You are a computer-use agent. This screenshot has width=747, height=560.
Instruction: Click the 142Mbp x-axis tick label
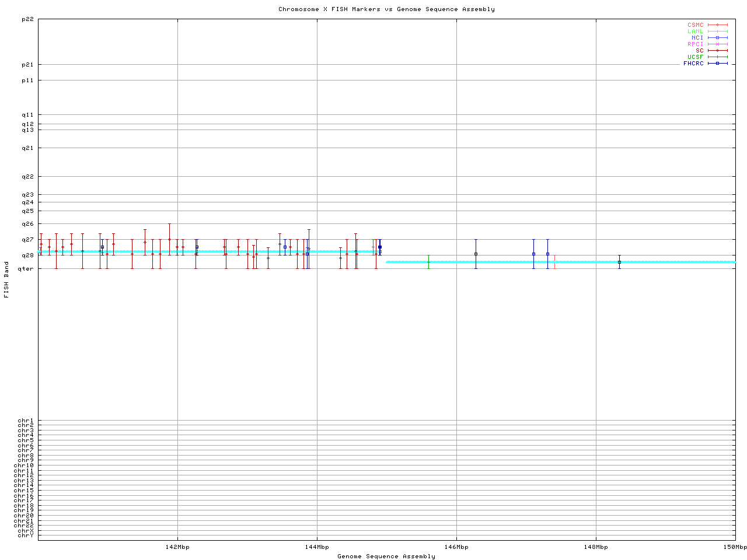pyautogui.click(x=177, y=547)
